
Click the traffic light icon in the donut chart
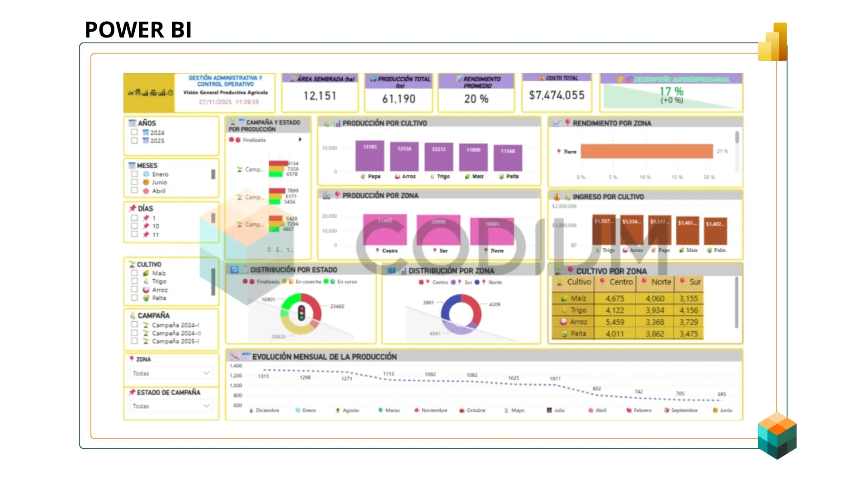pyautogui.click(x=301, y=313)
